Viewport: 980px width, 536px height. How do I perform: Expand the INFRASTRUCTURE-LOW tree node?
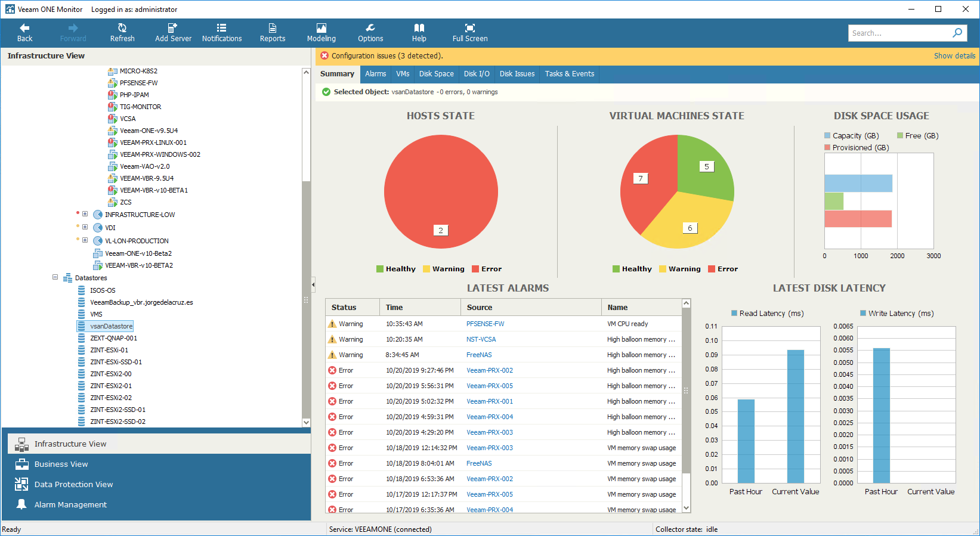pyautogui.click(x=85, y=214)
